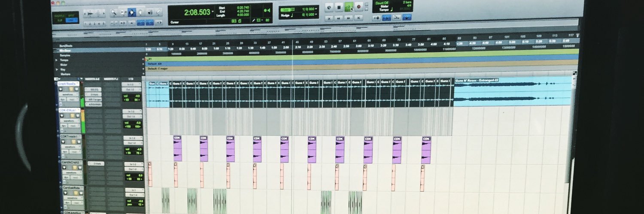This screenshot has height=214, width=644.
Task: Open the Grid value dropdown
Action: (316, 9)
